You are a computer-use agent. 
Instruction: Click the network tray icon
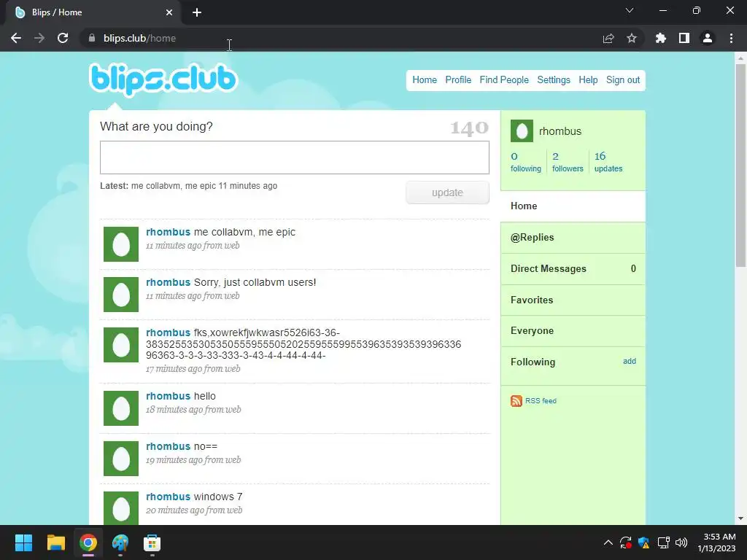[x=663, y=542]
